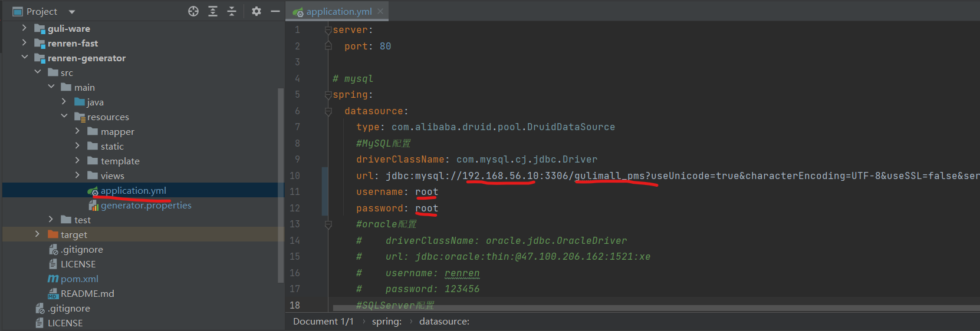Open Project panel settings gear
The height and width of the screenshot is (331, 980).
256,11
